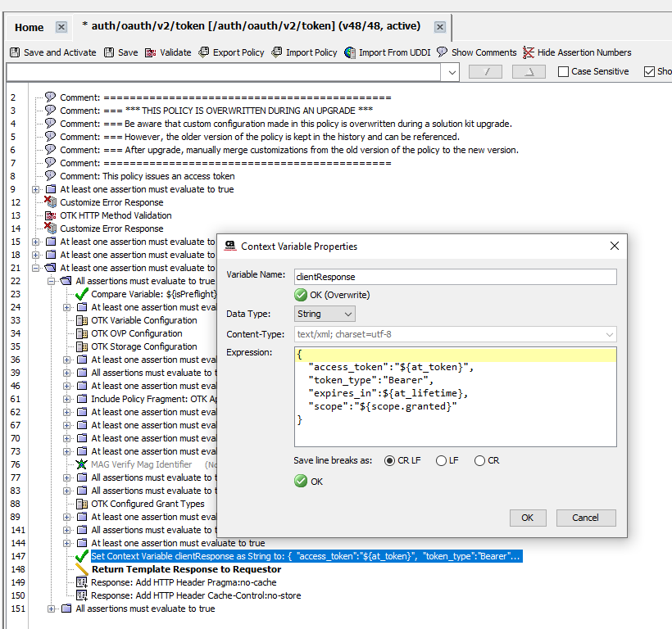The width and height of the screenshot is (672, 629).
Task: Click the Validate policy icon
Action: click(151, 52)
